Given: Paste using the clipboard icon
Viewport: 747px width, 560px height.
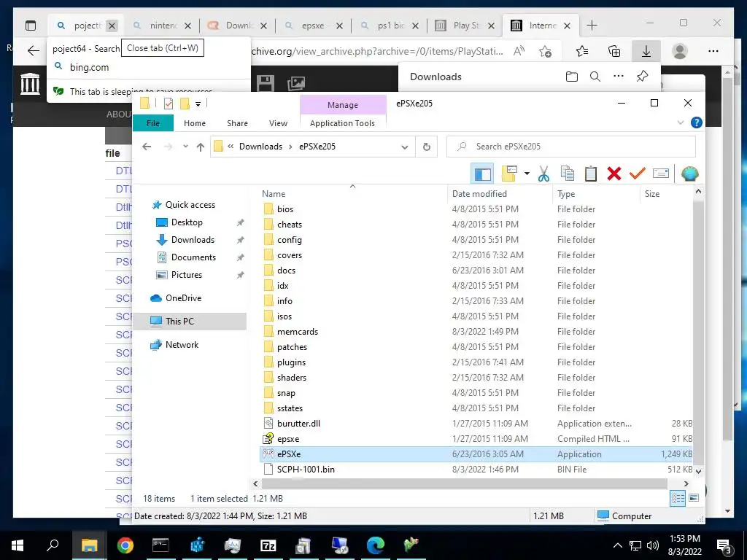Looking at the screenshot, I should click(x=591, y=174).
